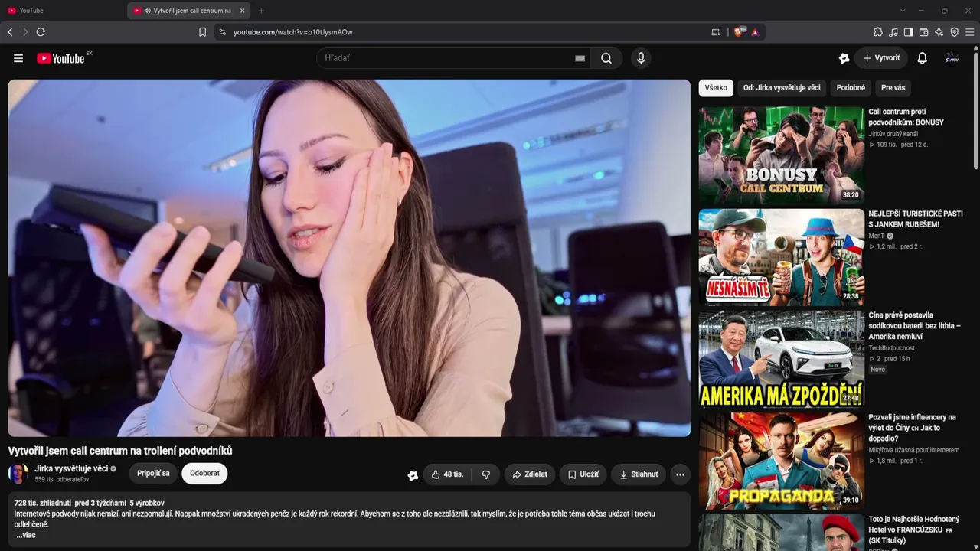This screenshot has height=551, width=980.
Task: Switch to the first YouTube browser tab
Action: click(64, 11)
